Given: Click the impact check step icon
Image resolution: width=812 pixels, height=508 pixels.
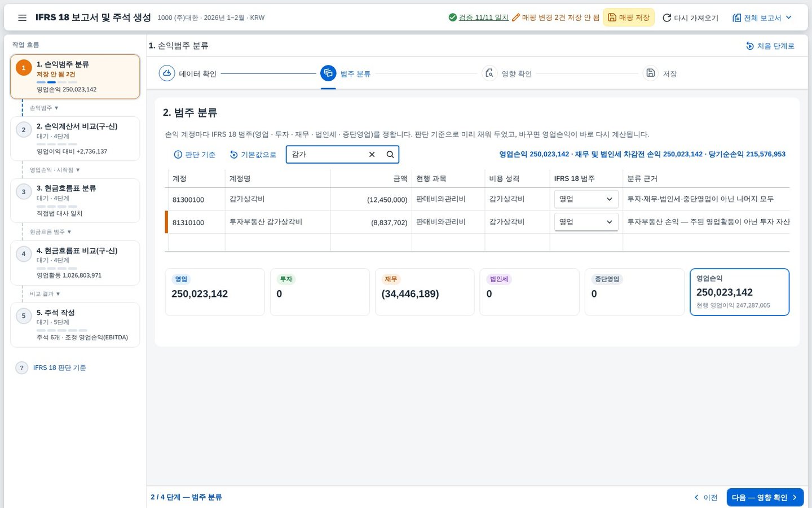Looking at the screenshot, I should (489, 73).
